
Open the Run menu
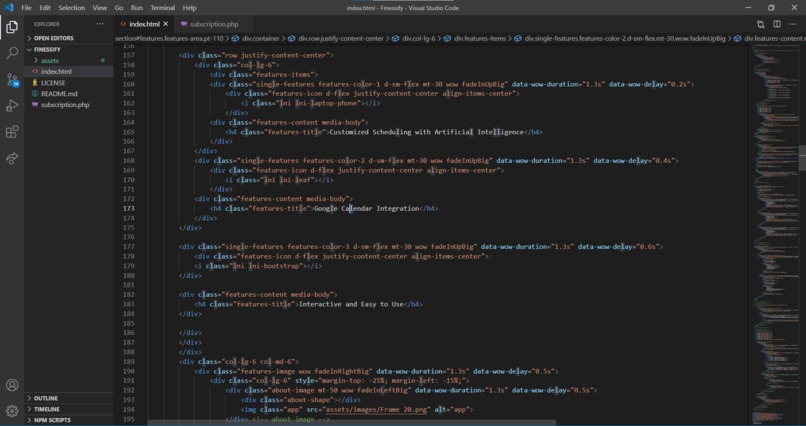137,8
